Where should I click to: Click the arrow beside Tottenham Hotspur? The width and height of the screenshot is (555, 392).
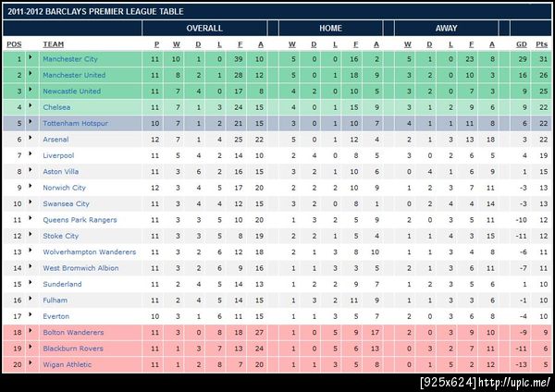coord(31,121)
